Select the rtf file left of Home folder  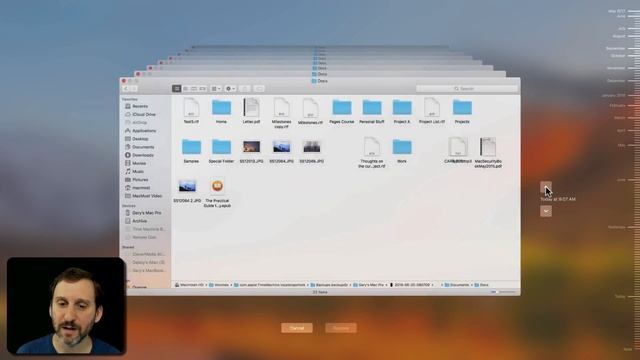(191, 111)
